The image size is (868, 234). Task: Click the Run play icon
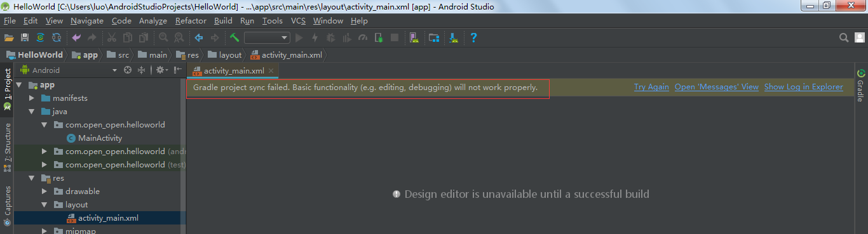pos(299,38)
